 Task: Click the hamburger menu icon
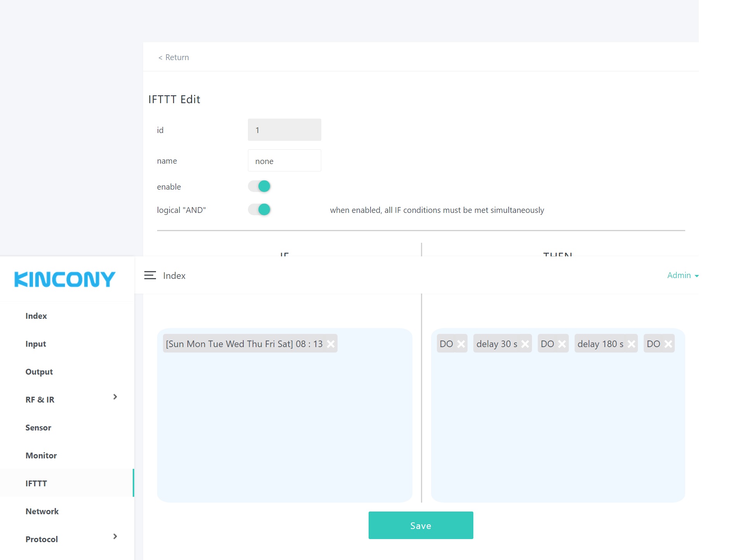[150, 275]
